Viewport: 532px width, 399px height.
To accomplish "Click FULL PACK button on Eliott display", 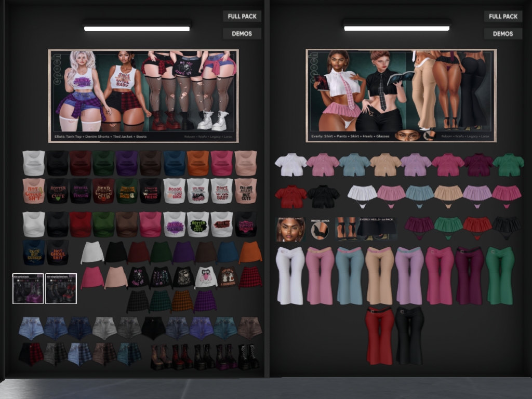I will point(242,16).
